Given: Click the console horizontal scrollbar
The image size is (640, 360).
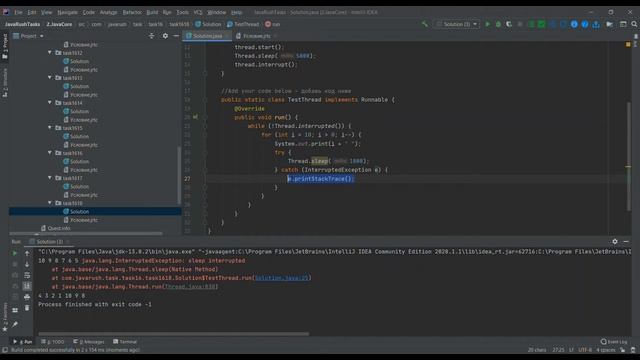Looking at the screenshot, I should point(173,334).
